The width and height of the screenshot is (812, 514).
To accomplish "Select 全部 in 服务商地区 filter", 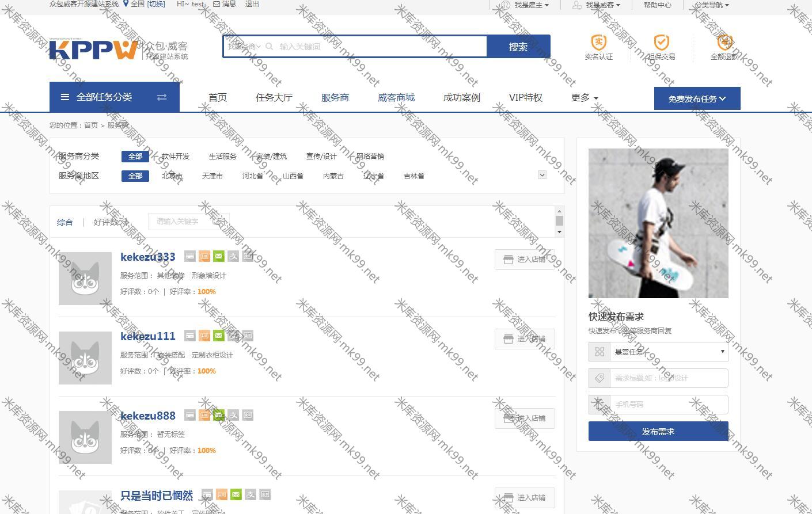I will point(135,176).
